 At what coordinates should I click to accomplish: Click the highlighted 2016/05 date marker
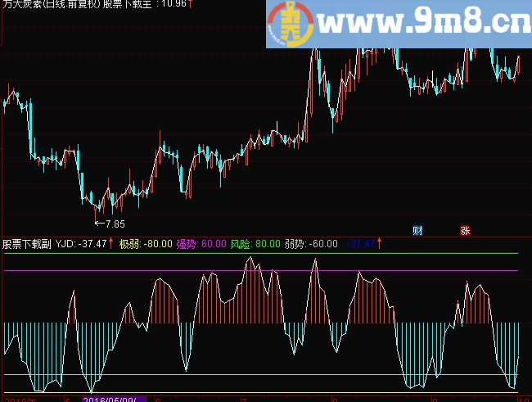pyautogui.click(x=115, y=399)
